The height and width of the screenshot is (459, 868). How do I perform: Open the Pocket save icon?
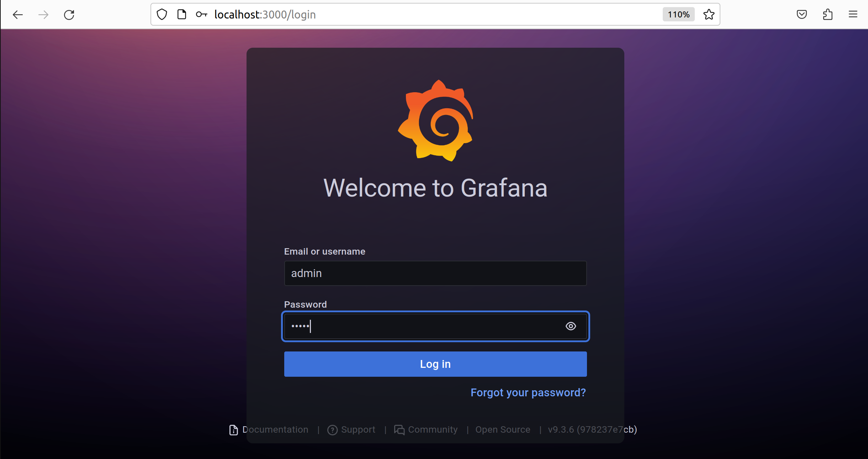(x=801, y=14)
